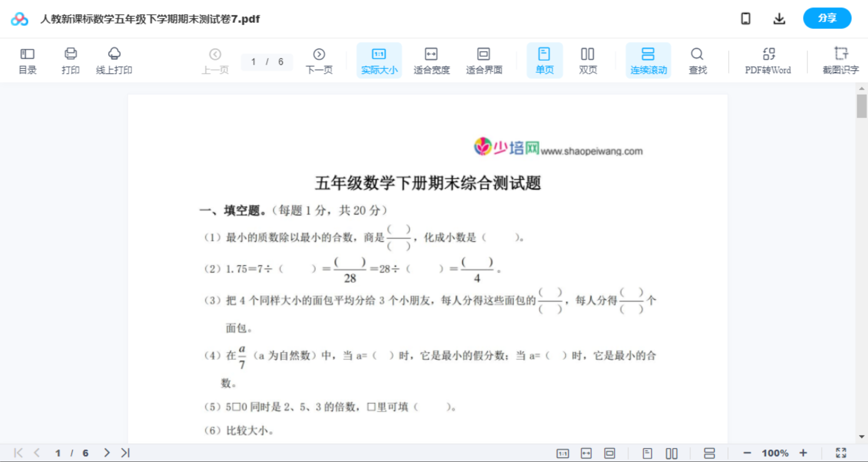This screenshot has height=462, width=868.
Task: Open mobile view icon beside download
Action: pos(746,18)
